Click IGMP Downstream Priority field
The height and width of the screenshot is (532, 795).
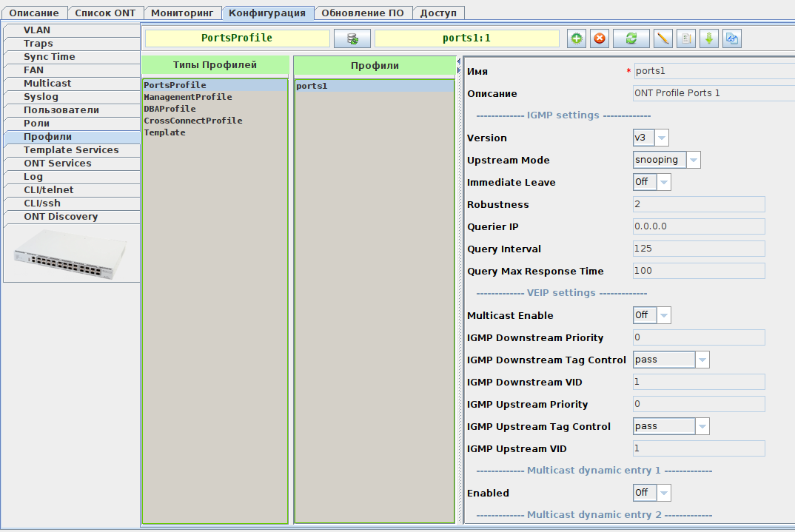700,337
